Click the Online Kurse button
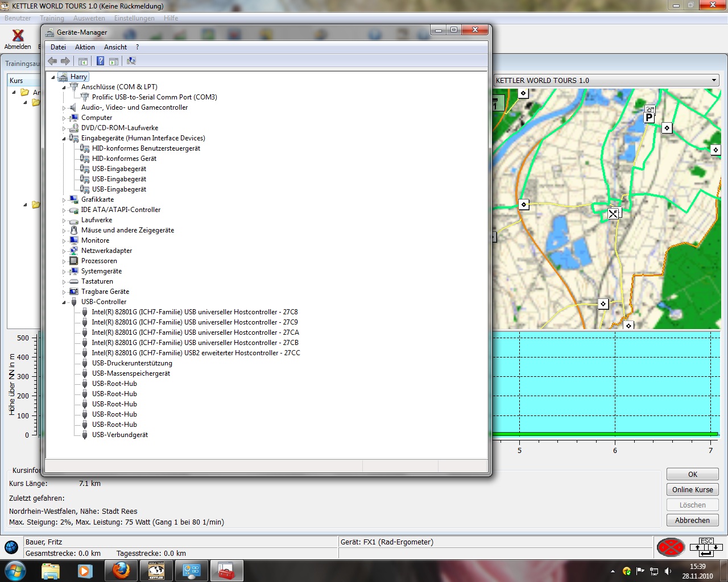Image resolution: width=728 pixels, height=582 pixels. [x=692, y=489]
